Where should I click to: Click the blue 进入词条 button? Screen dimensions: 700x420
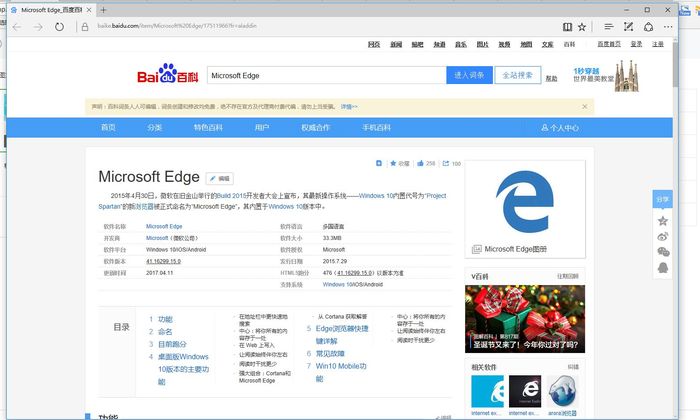(x=469, y=75)
